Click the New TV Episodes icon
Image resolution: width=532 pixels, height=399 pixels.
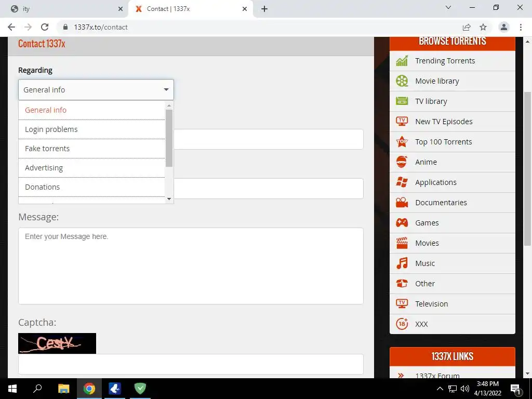coord(402,122)
